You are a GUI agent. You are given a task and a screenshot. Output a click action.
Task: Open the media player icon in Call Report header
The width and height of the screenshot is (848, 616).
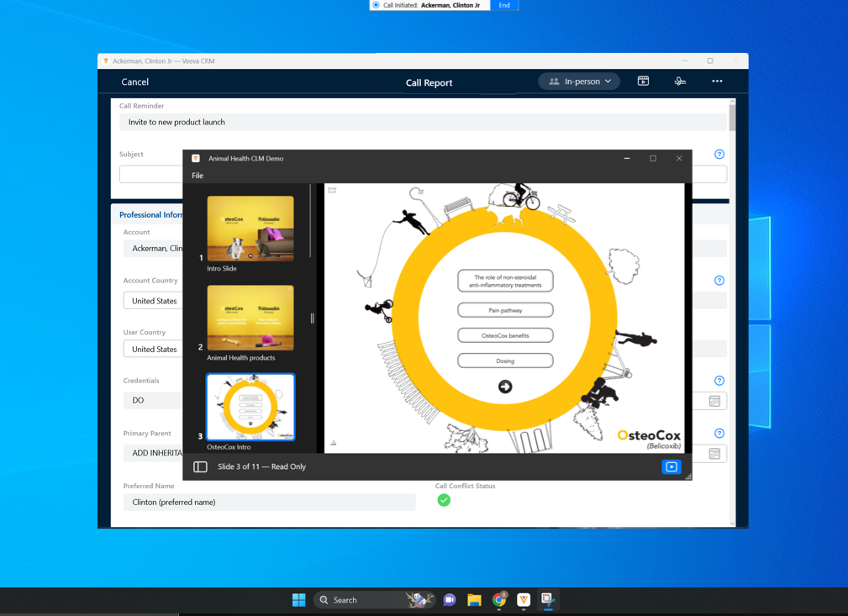[643, 82]
